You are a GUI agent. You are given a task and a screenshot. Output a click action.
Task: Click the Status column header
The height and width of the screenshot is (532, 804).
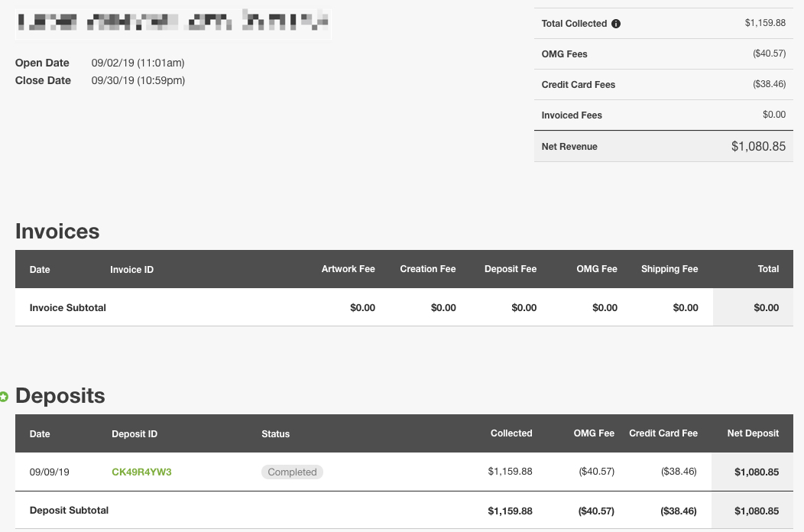pyautogui.click(x=275, y=434)
